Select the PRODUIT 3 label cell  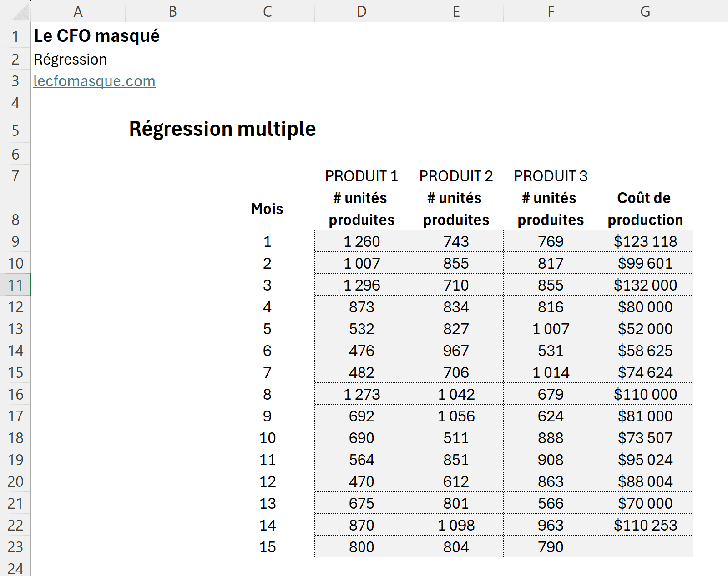pyautogui.click(x=551, y=176)
